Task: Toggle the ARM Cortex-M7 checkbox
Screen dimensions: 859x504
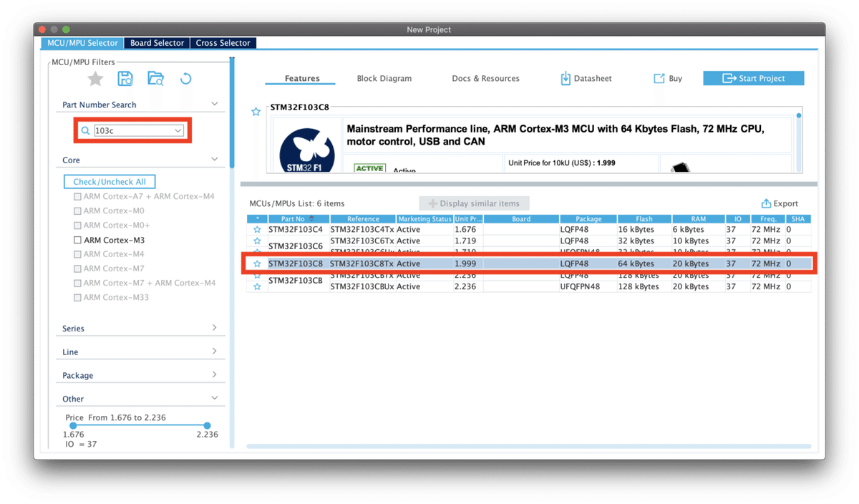Action: 77,268
